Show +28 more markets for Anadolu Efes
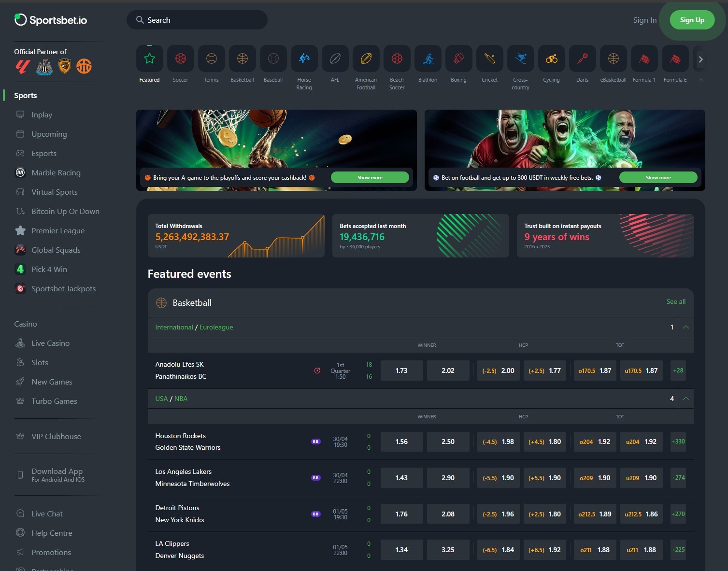 [678, 371]
